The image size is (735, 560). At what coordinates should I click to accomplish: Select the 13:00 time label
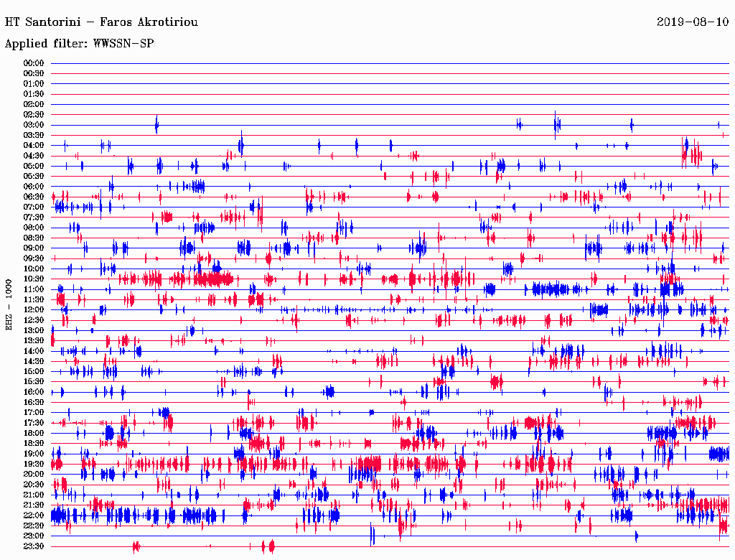(34, 331)
